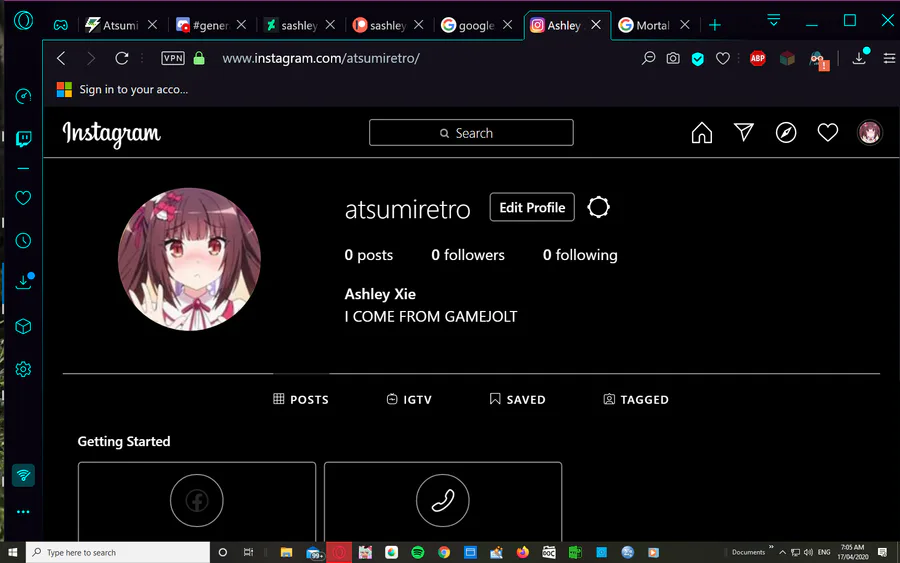Open GX Corner gamepad icon
The width and height of the screenshot is (900, 563).
point(60,25)
